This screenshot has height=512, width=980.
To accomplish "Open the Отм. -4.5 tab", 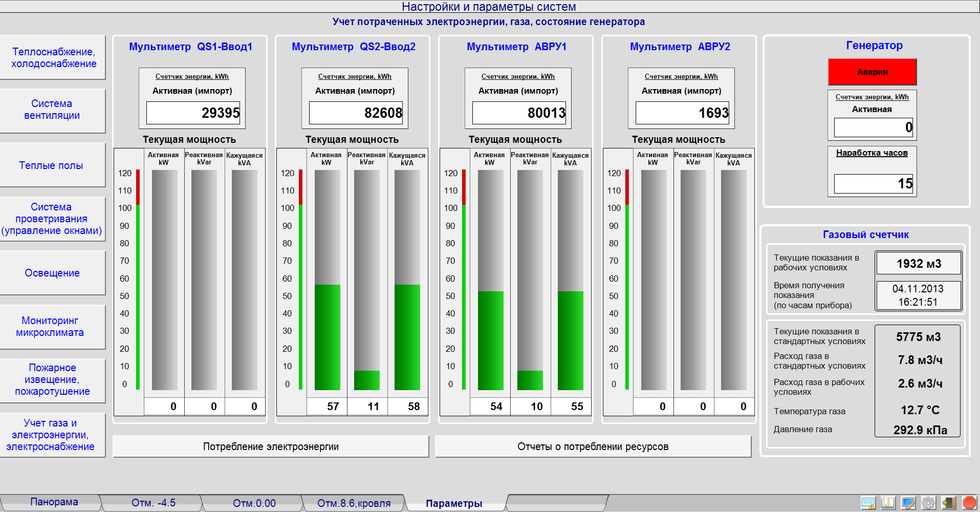I will click(153, 503).
